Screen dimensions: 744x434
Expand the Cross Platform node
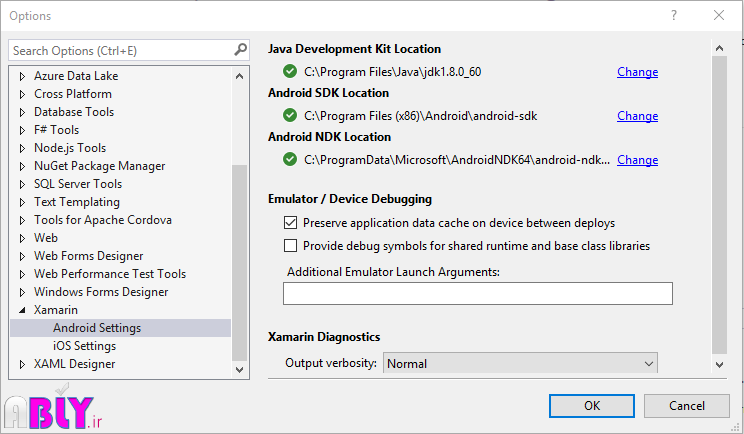[22, 94]
